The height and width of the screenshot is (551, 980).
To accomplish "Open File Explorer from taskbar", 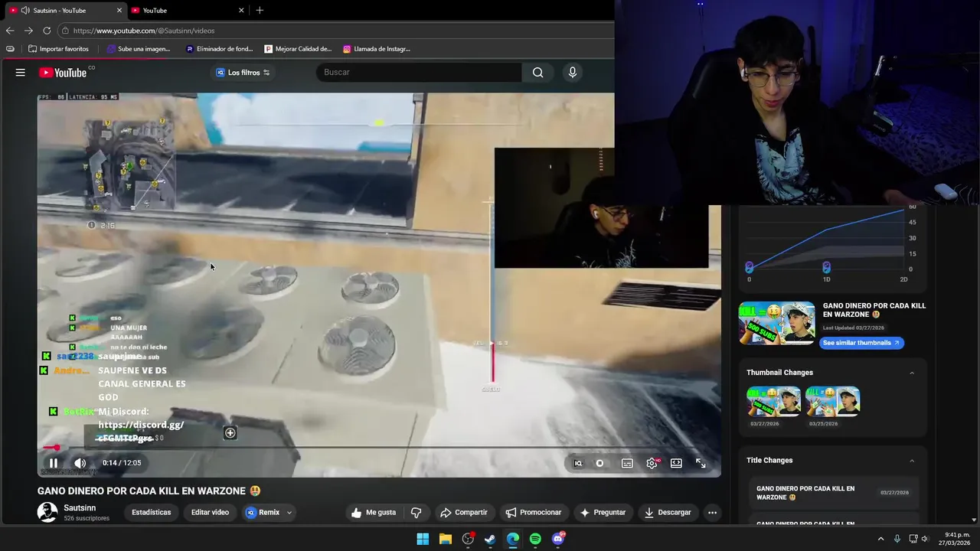I will [446, 539].
